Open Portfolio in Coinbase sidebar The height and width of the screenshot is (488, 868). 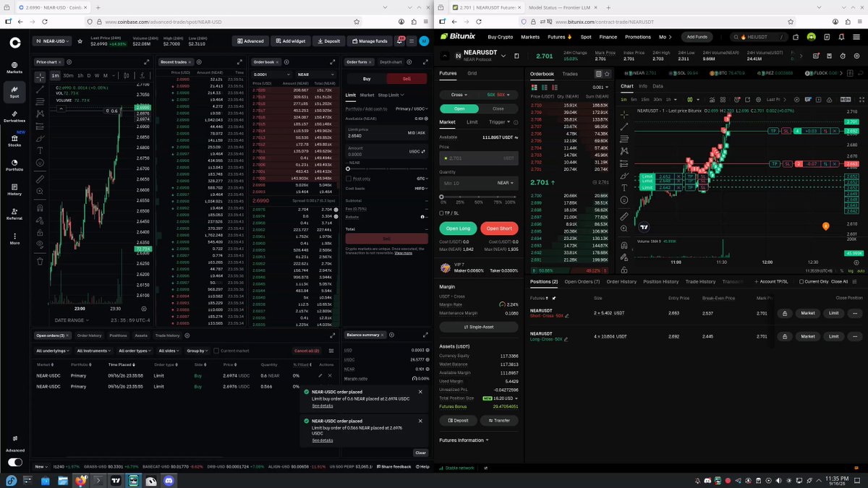pos(14,164)
